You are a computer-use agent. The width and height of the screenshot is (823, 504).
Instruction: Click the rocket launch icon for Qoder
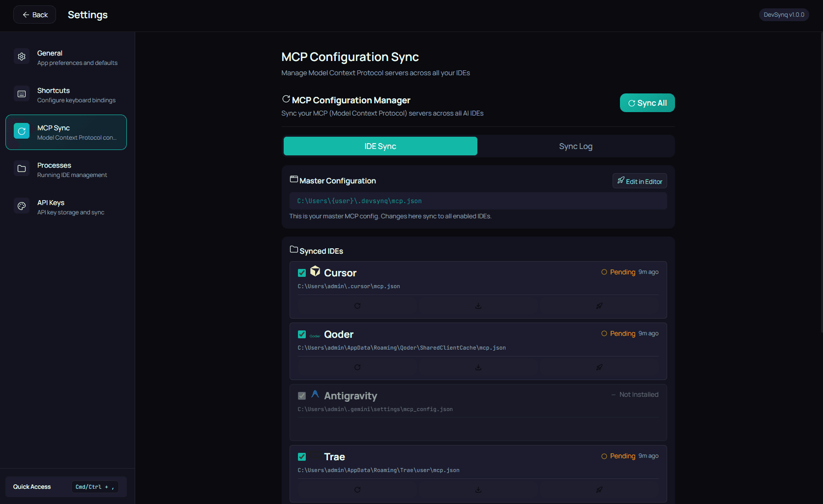(x=599, y=367)
